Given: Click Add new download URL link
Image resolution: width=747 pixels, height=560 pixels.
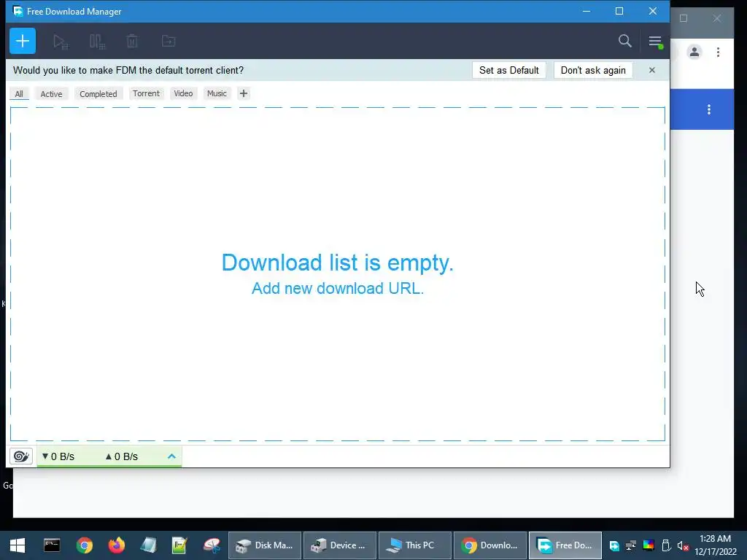Looking at the screenshot, I should coord(338,288).
